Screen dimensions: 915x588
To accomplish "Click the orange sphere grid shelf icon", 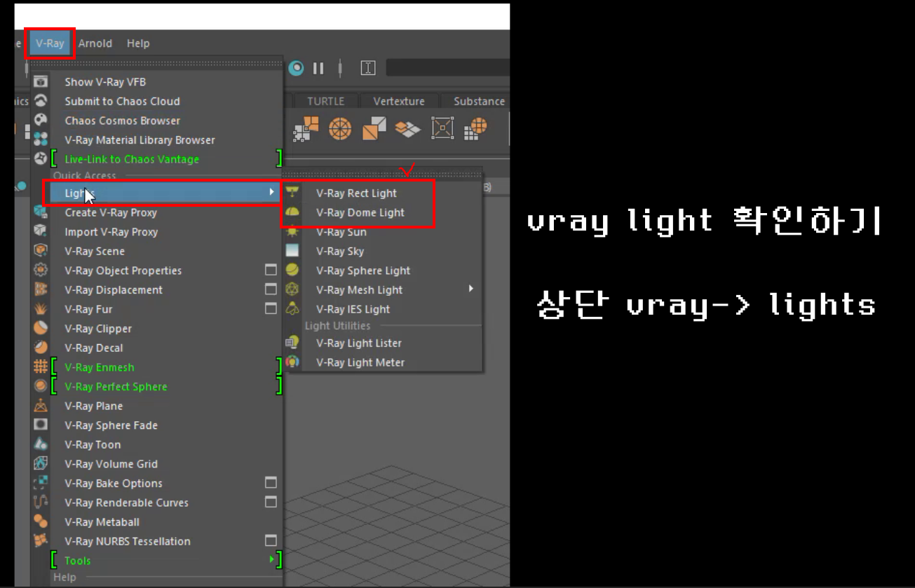I will click(475, 128).
